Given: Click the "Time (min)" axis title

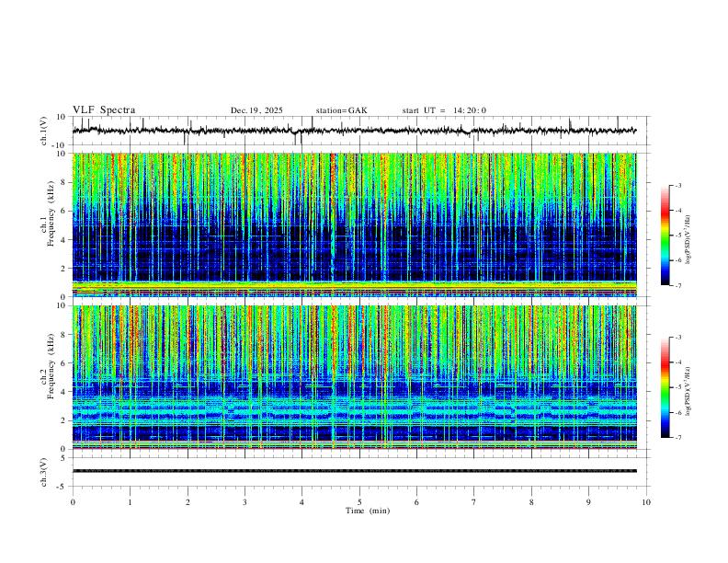Looking at the screenshot, I should (368, 511).
